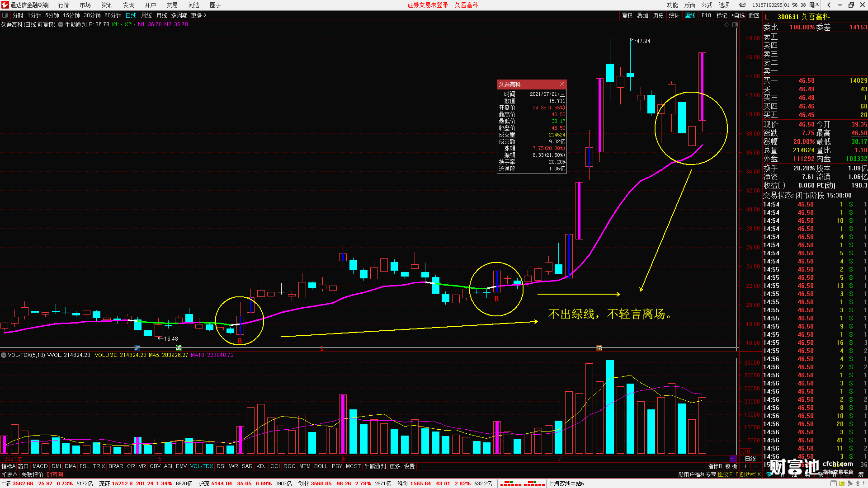This screenshot has width=868, height=488.
Task: Click the diamond icon above price axis
Action: pyautogui.click(x=727, y=25)
